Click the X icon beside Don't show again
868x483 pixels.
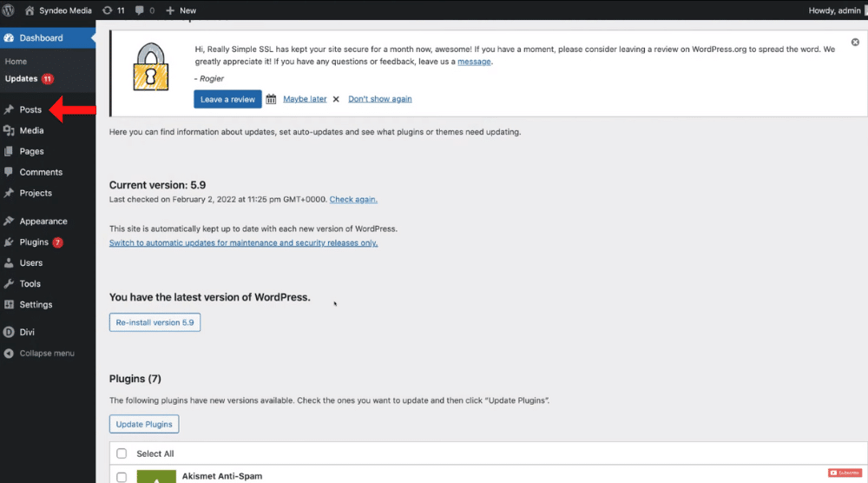click(336, 99)
